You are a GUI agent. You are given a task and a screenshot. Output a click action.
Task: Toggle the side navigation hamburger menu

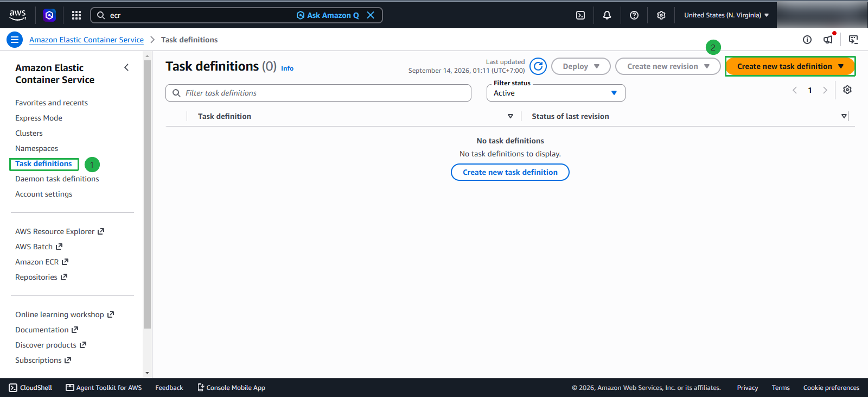pyautogui.click(x=15, y=40)
